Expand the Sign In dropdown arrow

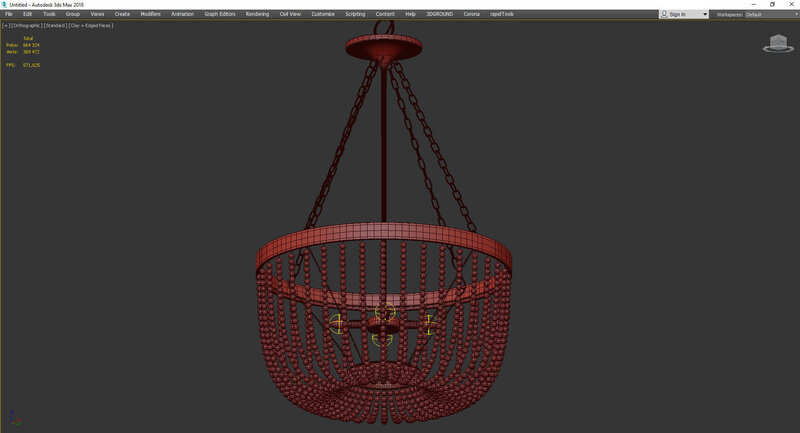[705, 14]
